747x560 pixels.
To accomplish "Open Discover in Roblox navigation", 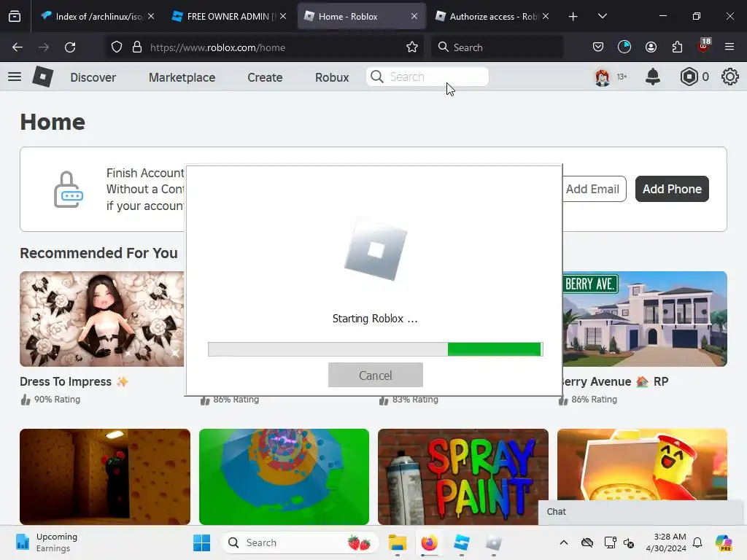I will tap(93, 77).
